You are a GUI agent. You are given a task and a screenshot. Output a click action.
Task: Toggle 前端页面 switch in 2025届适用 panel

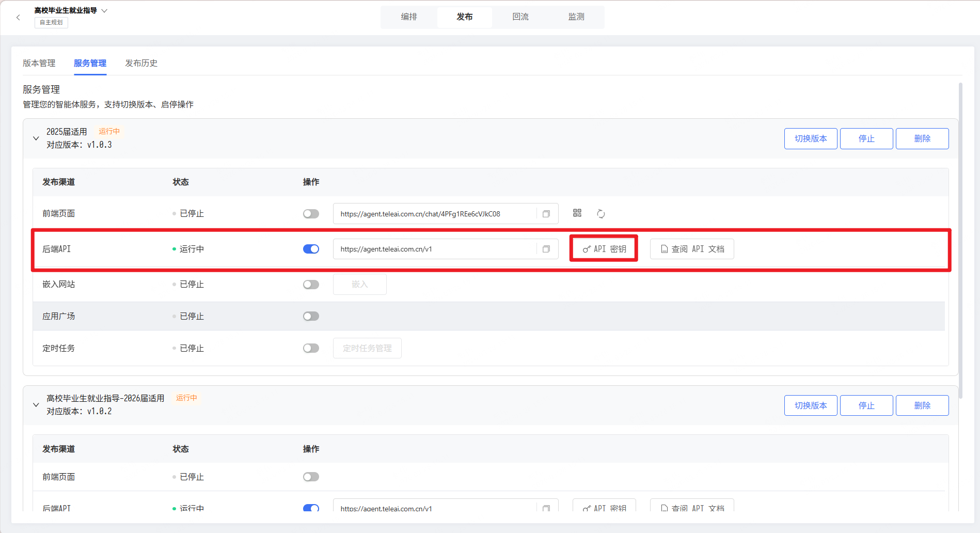[311, 214]
